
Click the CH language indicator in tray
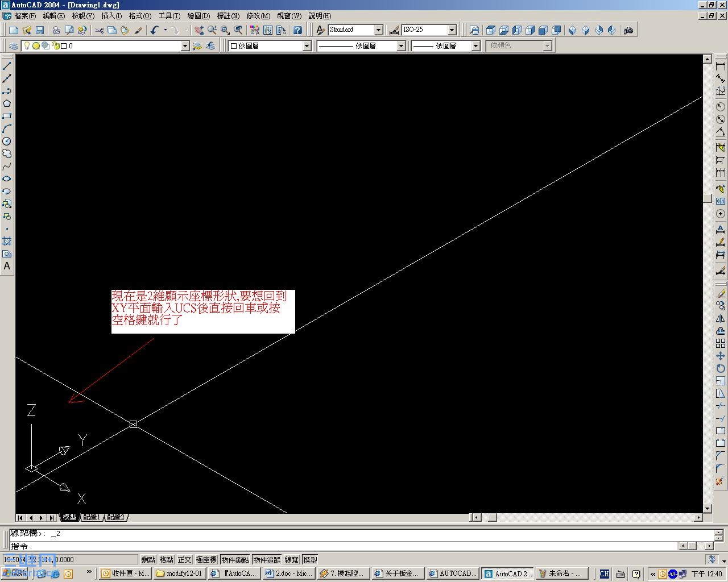click(x=604, y=574)
